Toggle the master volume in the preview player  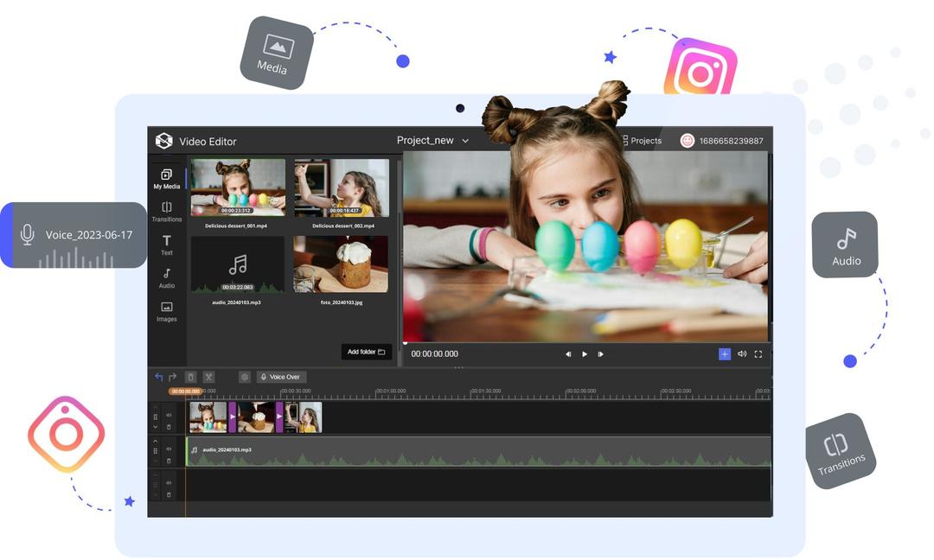coord(742,353)
